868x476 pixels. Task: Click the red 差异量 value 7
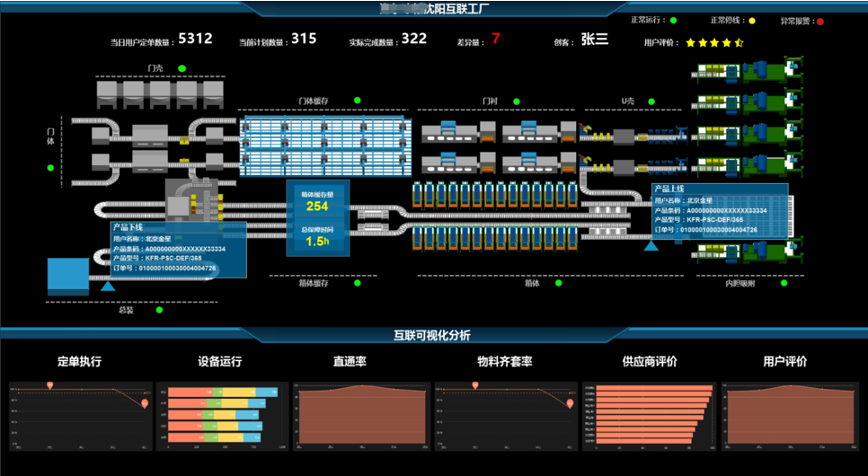[495, 39]
